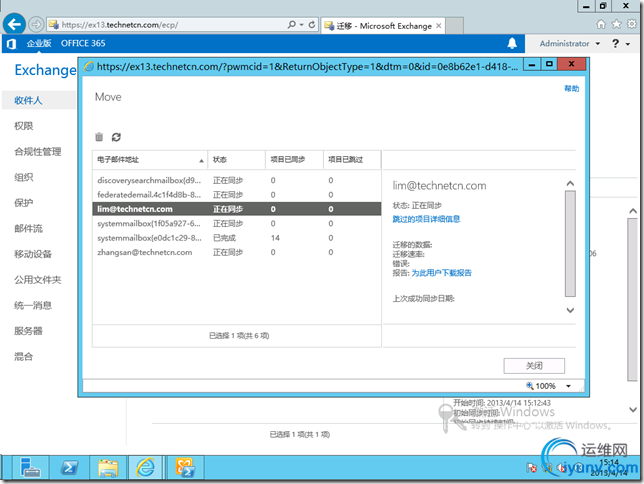This screenshot has width=644, height=484.
Task: Click browser forward arrow button
Action: [36, 25]
